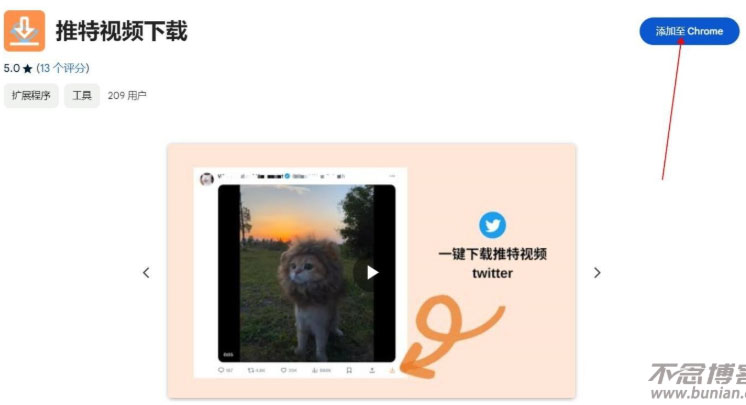Click the tweet author's avatar picture
746x405 pixels.
[x=206, y=179]
